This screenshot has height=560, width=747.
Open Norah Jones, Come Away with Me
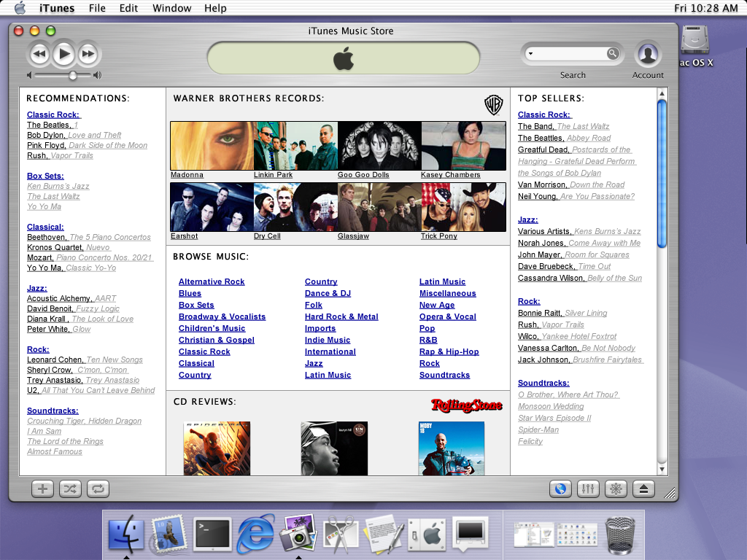579,243
